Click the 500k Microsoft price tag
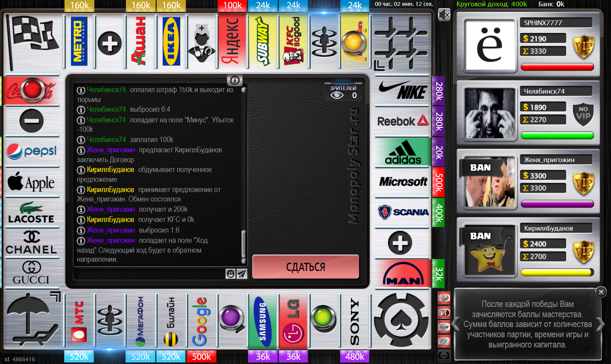The width and height of the screenshot is (611, 364). point(439,182)
